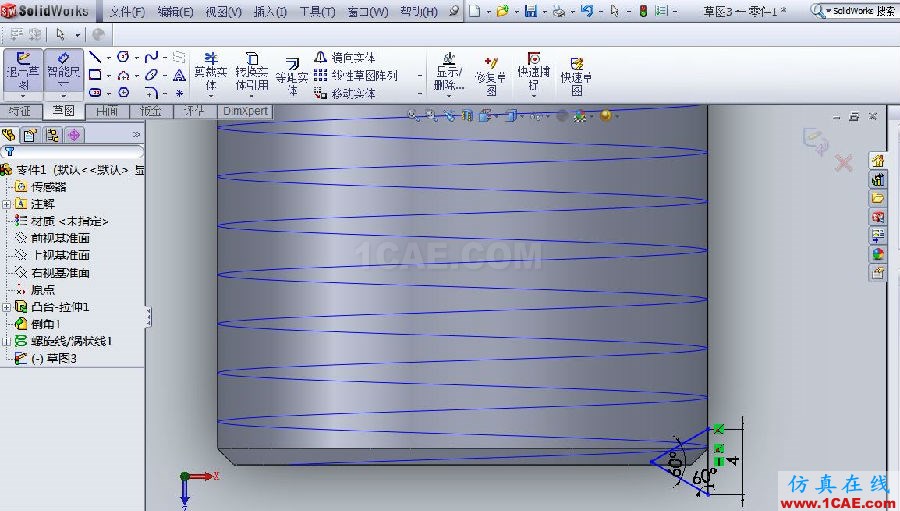Open Smart Dimension dropdown arrow
The width and height of the screenshot is (900, 511).
64,96
